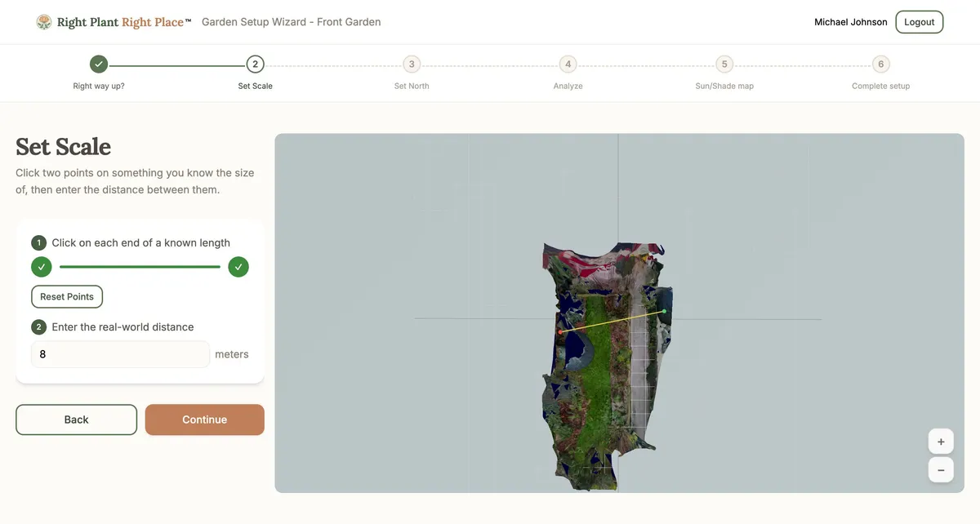Click the completed step 1 checkmark circle

point(99,64)
